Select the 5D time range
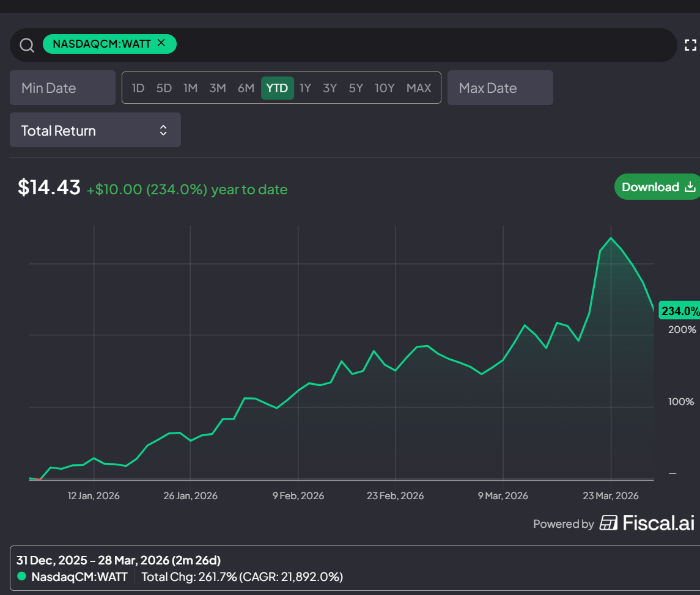This screenshot has height=595, width=700. pyautogui.click(x=164, y=88)
